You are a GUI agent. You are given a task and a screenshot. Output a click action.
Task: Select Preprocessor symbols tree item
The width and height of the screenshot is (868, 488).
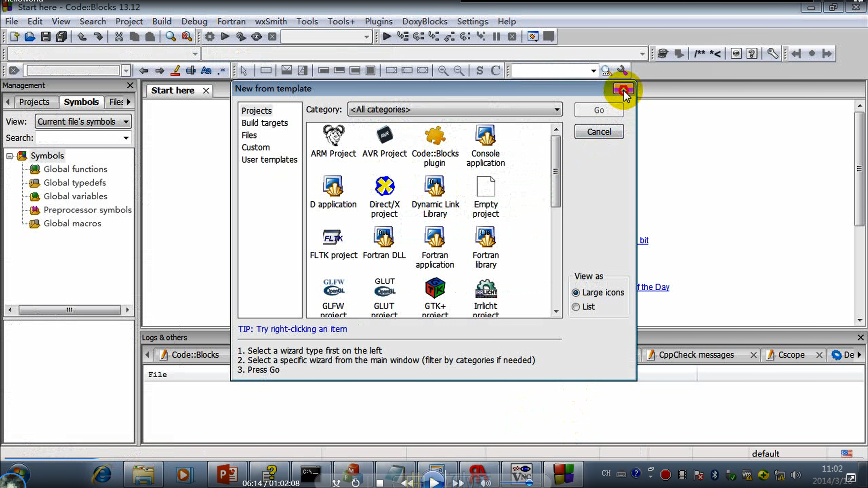click(x=87, y=210)
